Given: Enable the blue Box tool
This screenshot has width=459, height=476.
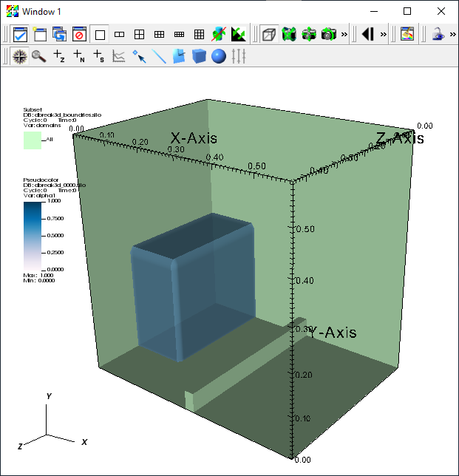Looking at the screenshot, I should tap(199, 56).
